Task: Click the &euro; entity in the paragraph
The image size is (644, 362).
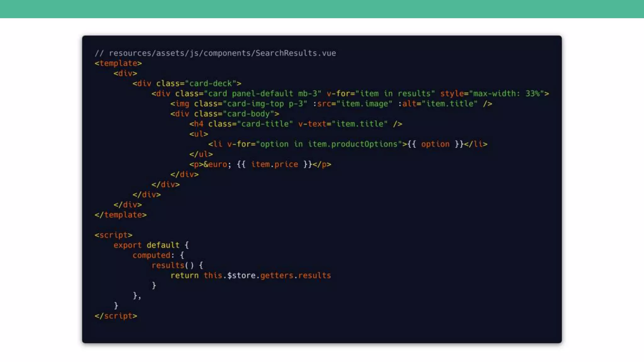Action: click(217, 164)
